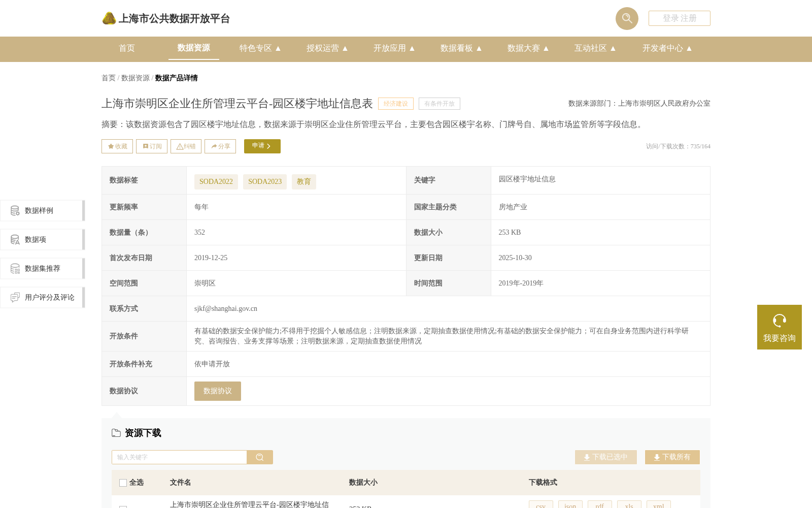
Task: Click the contact email sjkf@shanghai.gov.cn
Action: pos(226,308)
